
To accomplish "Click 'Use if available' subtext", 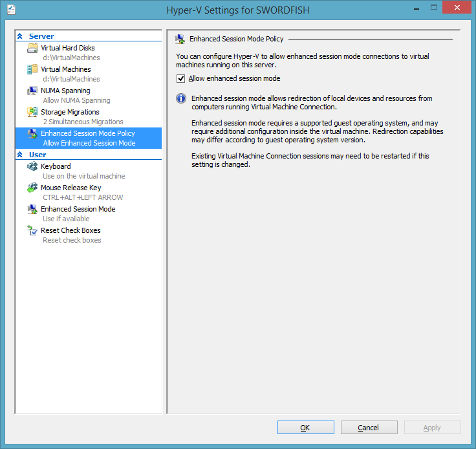I will pyautogui.click(x=66, y=219).
